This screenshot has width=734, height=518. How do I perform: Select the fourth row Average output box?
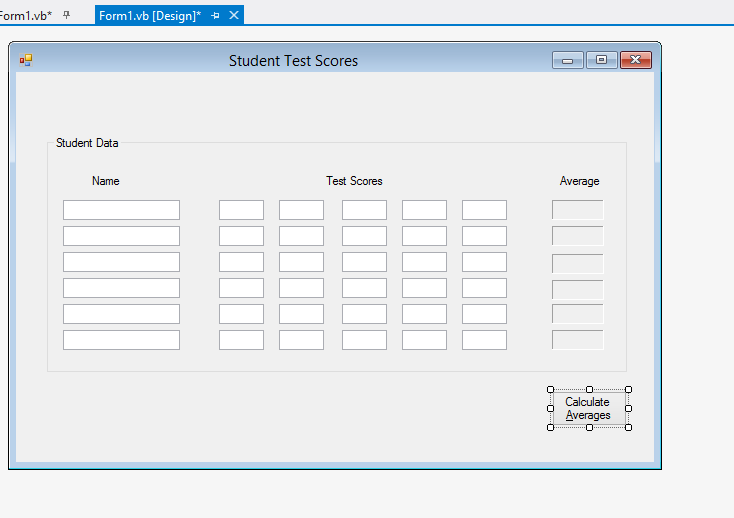(578, 290)
